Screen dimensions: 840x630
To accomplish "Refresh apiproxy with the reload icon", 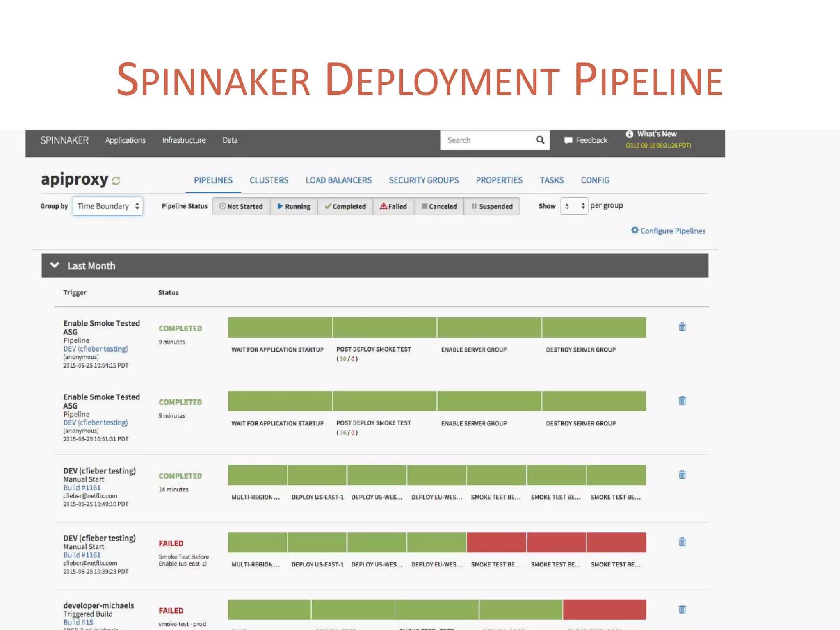I will coord(116,180).
